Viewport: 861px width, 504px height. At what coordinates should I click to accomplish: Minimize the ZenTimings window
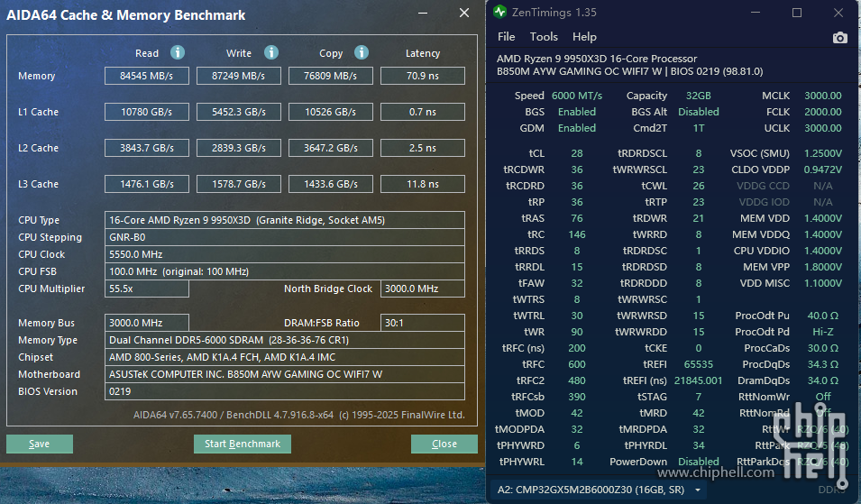tap(756, 13)
